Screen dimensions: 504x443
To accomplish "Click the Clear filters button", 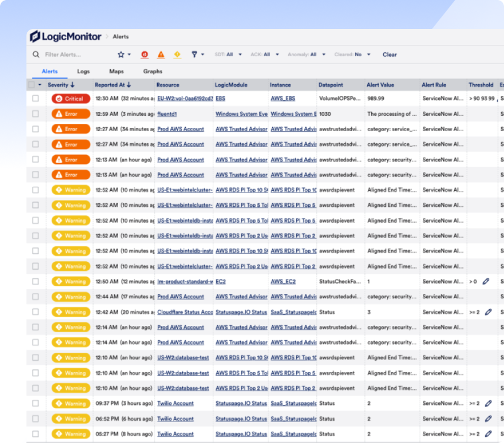I will 389,55.
